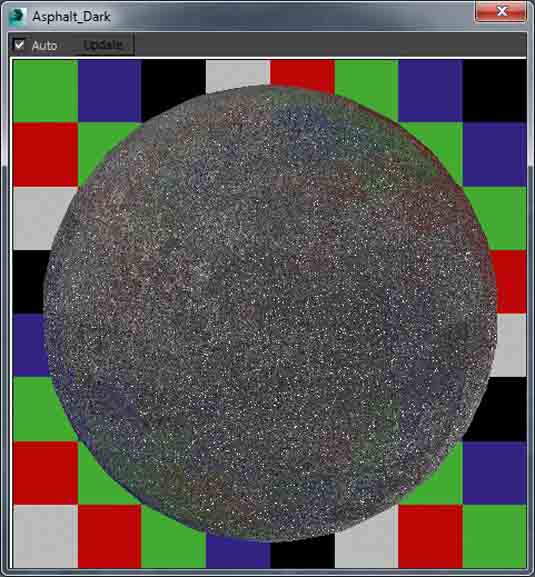This screenshot has height=577, width=535.
Task: Click the white square on the right edge
Action: tap(511, 345)
